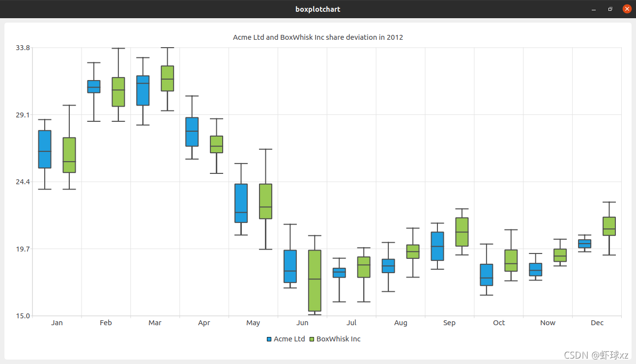Select the green BoxWhisk box for Dec
Screen dimensions: 636x364
click(610, 226)
